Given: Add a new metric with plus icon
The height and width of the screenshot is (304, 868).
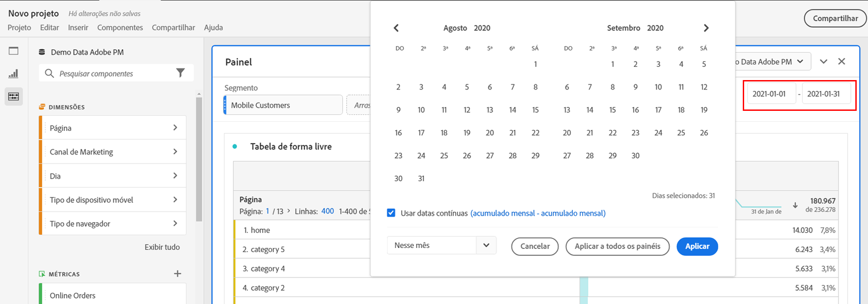Looking at the screenshot, I should (178, 274).
